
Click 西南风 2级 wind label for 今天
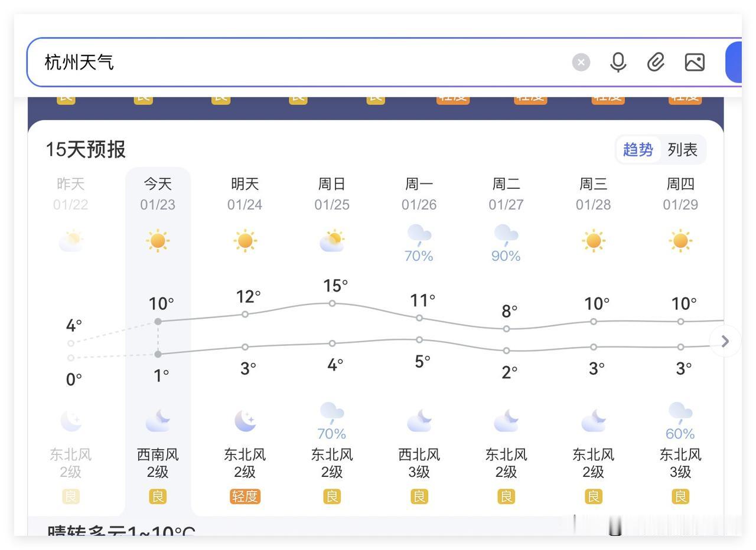[x=158, y=463]
